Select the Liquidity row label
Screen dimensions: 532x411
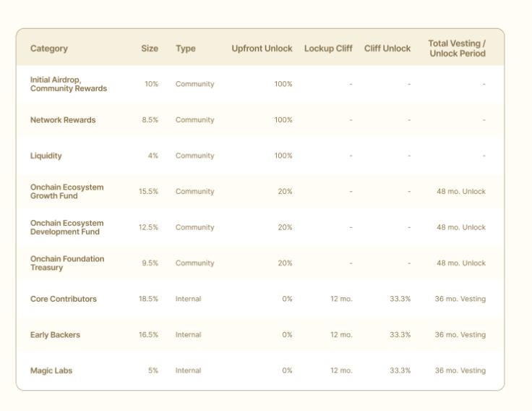(x=46, y=156)
